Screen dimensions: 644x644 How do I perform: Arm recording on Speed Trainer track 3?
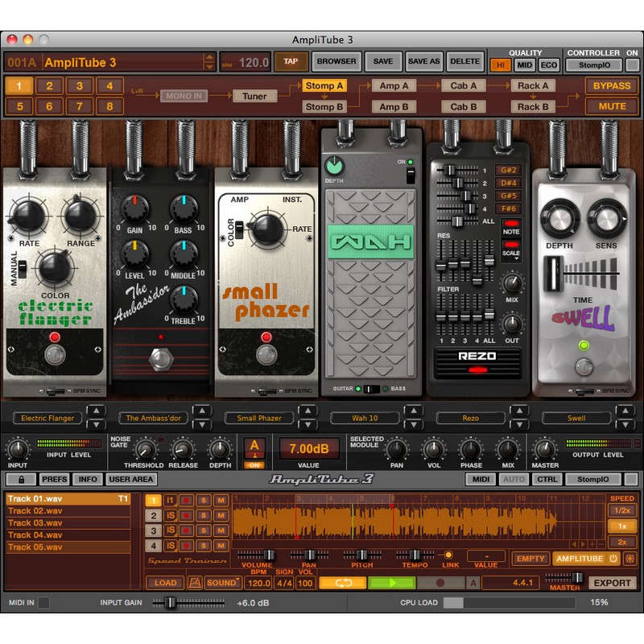pyautogui.click(x=186, y=530)
